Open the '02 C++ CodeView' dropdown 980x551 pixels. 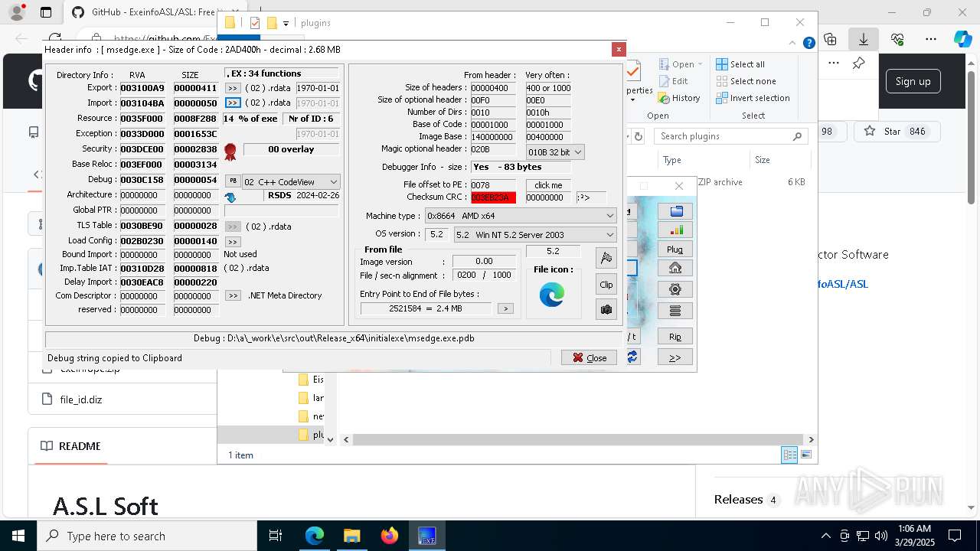point(291,182)
